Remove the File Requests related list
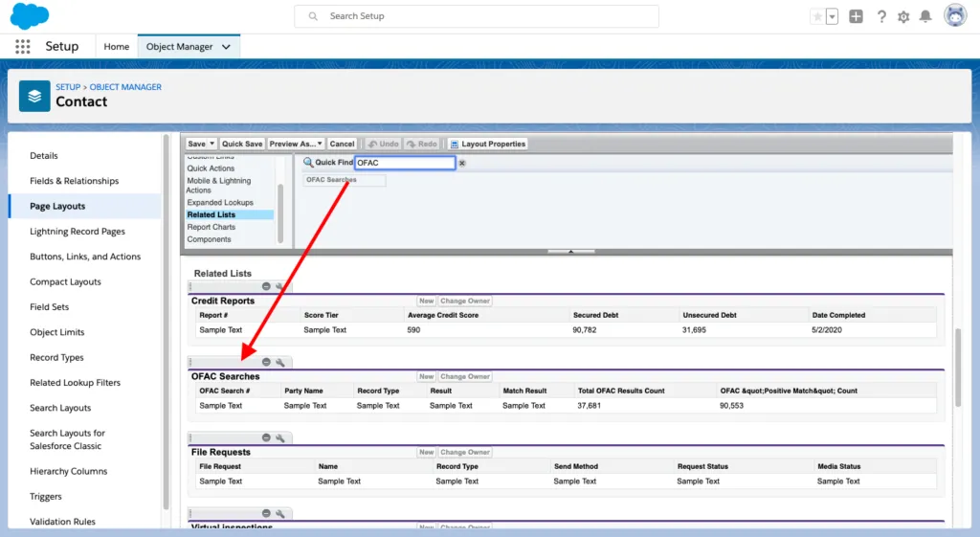 266,437
